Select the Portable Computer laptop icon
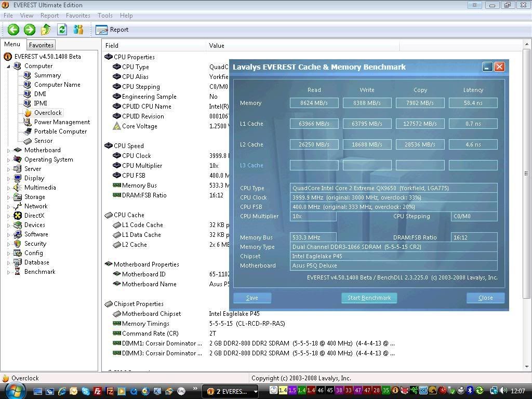The width and height of the screenshot is (532, 399). pyautogui.click(x=28, y=131)
